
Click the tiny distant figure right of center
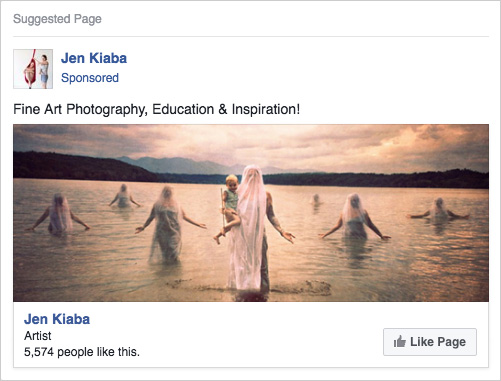click(316, 199)
